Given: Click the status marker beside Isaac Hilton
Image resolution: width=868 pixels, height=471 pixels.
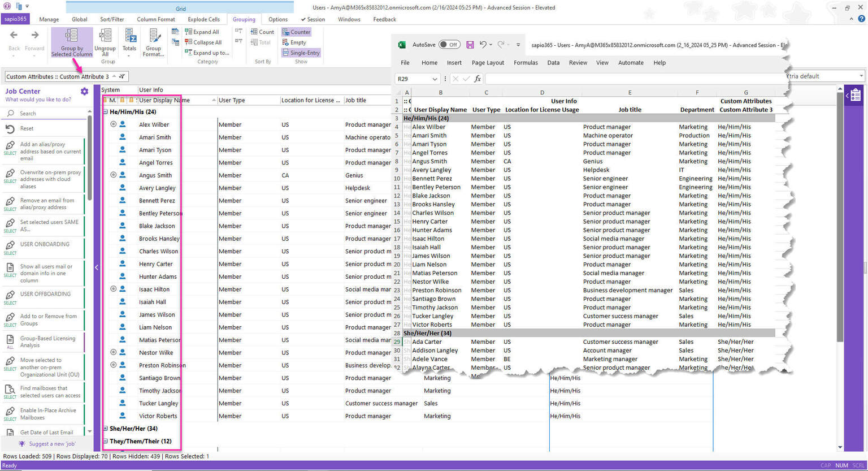Looking at the screenshot, I should point(113,289).
